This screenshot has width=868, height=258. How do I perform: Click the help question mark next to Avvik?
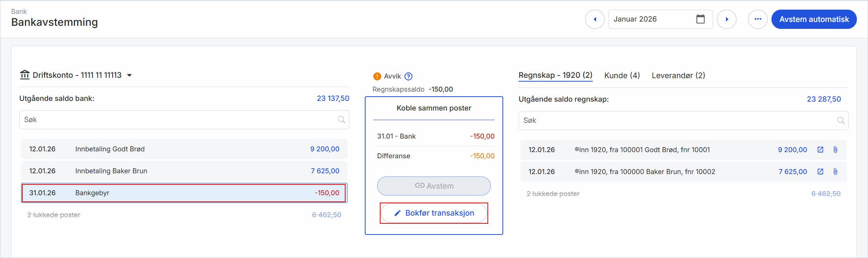coord(409,76)
